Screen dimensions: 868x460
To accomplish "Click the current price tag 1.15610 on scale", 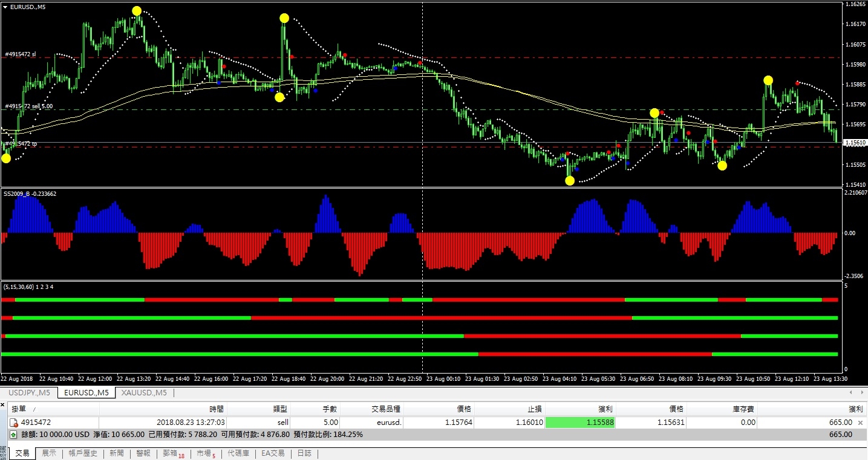I will tap(855, 143).
